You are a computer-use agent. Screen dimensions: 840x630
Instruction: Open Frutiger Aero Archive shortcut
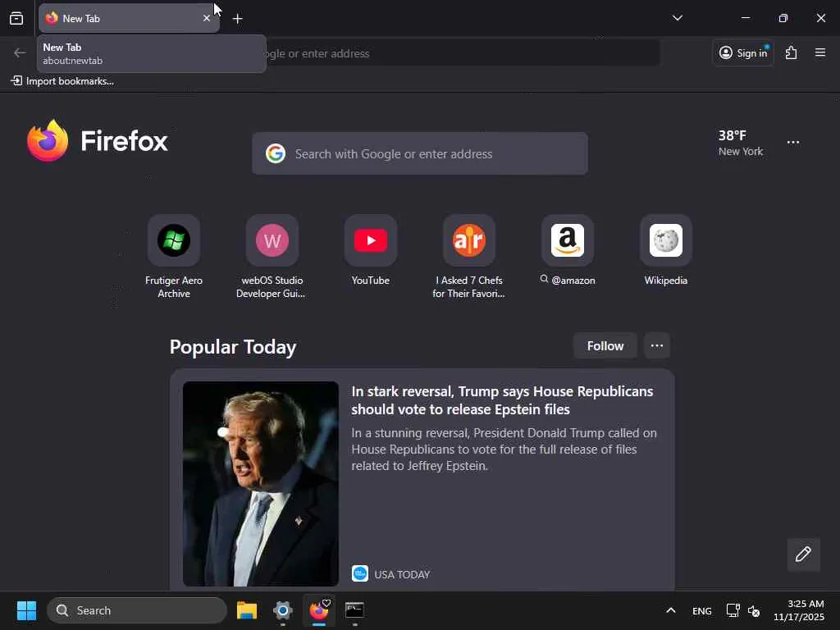[174, 257]
